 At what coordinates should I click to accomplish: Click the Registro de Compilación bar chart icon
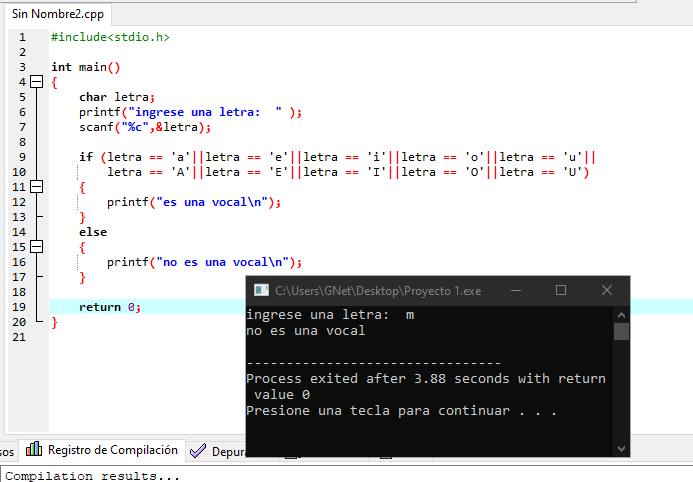pos(33,450)
